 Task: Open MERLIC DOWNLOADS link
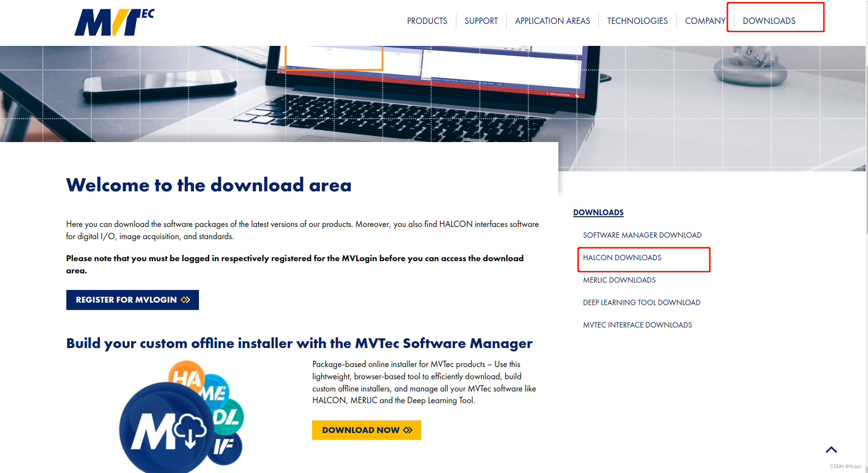coord(619,280)
